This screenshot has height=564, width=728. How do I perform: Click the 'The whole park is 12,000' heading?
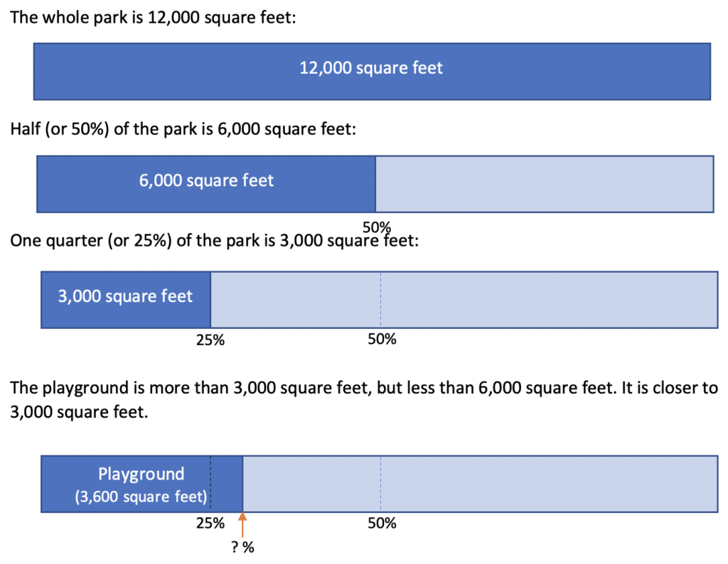coord(153,18)
